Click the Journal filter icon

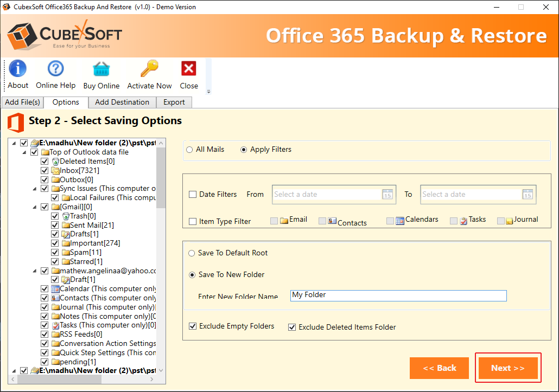pos(509,221)
